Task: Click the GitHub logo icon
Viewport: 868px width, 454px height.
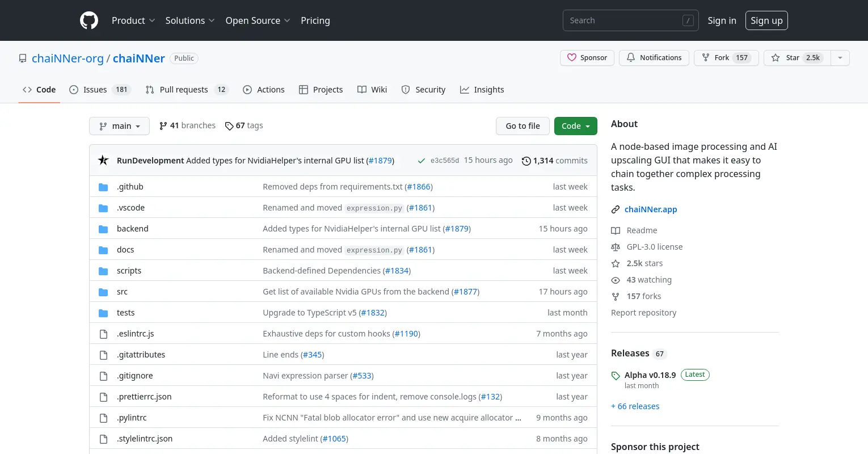Action: (x=89, y=20)
